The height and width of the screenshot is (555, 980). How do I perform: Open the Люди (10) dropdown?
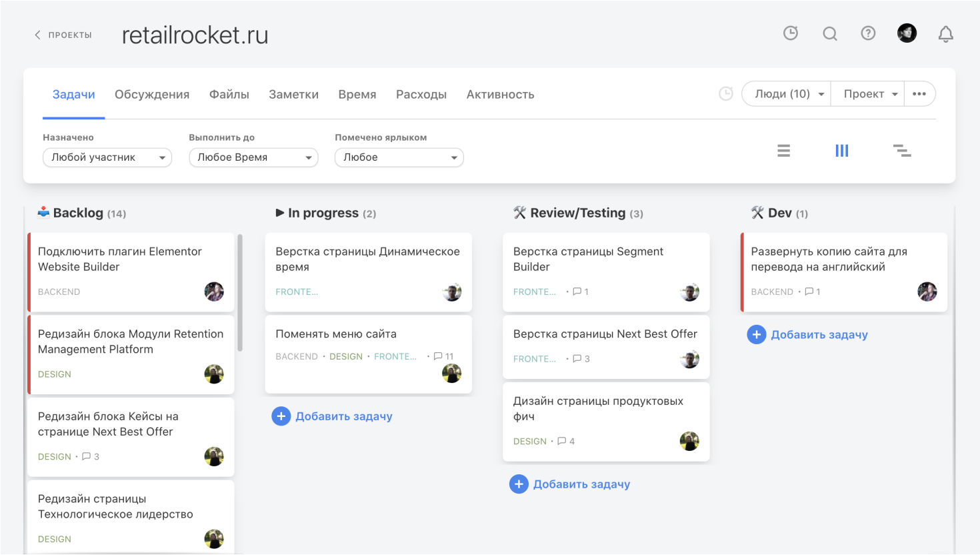pos(787,94)
